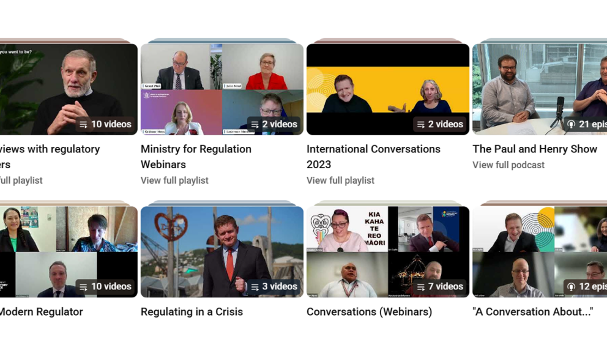Click the playlist icon on the "10 videos" badge
The width and height of the screenshot is (607, 364).
(84, 124)
